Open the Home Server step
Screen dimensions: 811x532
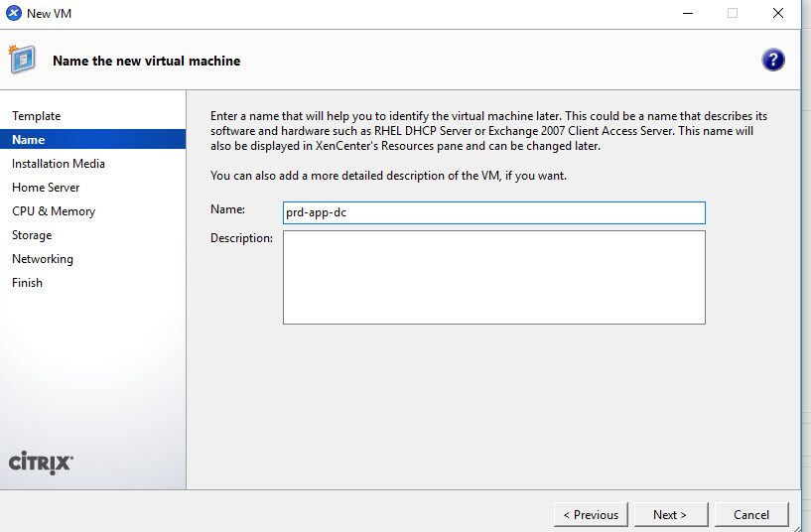click(x=46, y=188)
